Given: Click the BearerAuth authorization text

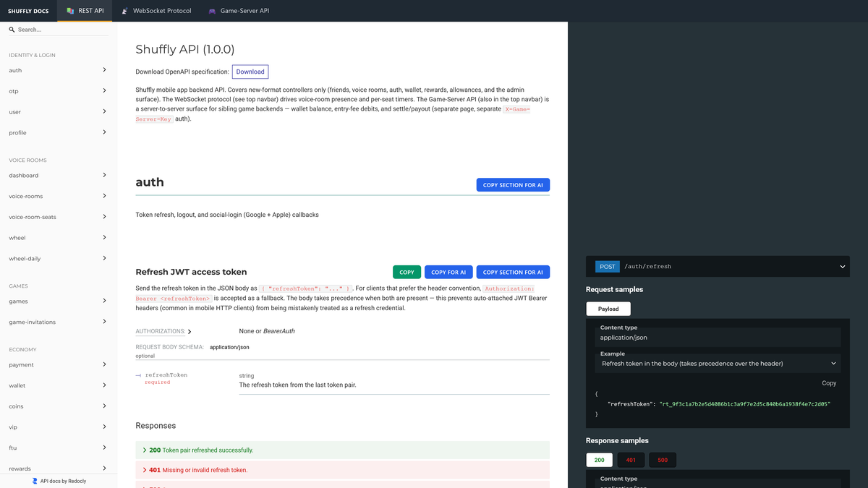Looking at the screenshot, I should pos(278,331).
